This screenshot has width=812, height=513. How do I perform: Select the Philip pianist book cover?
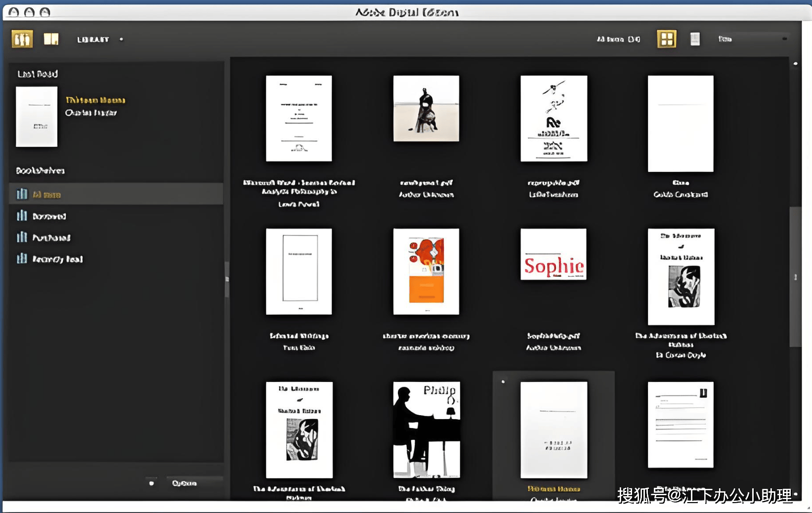pyautogui.click(x=426, y=429)
